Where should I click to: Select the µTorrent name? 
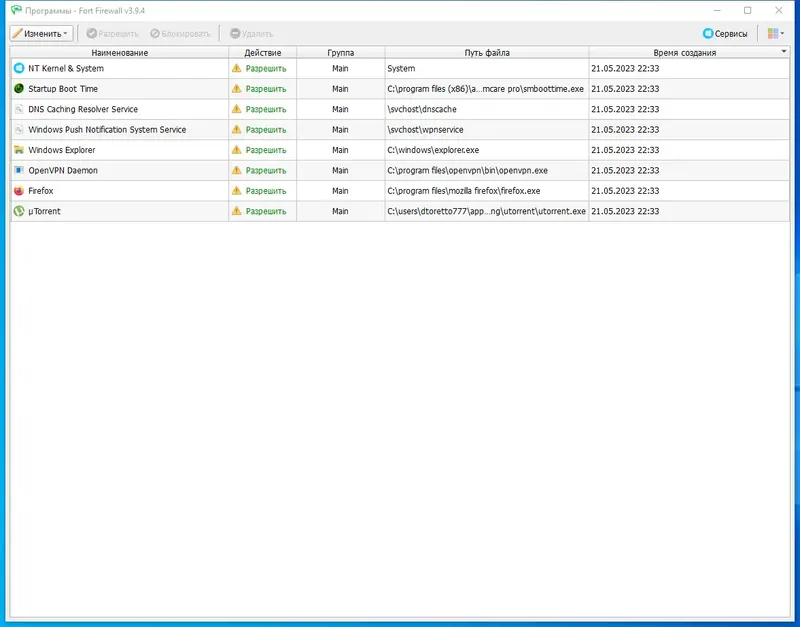[x=44, y=211]
